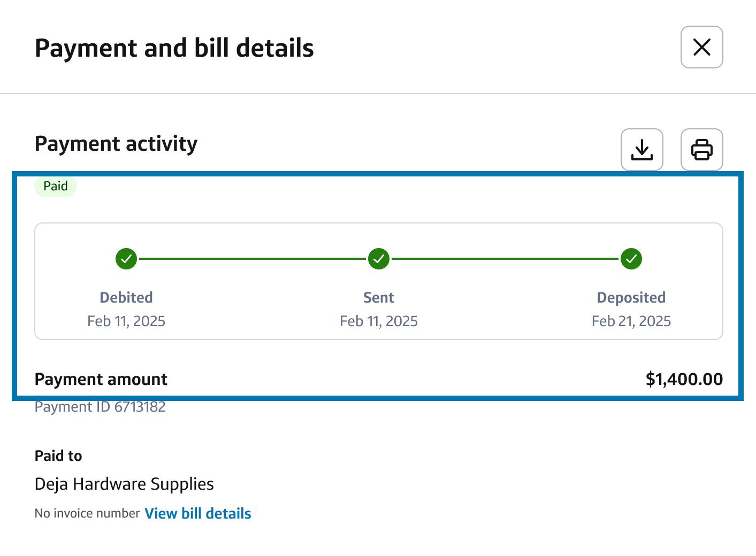The height and width of the screenshot is (556, 756).
Task: Click the Sent step checkmark icon
Action: pos(379,259)
